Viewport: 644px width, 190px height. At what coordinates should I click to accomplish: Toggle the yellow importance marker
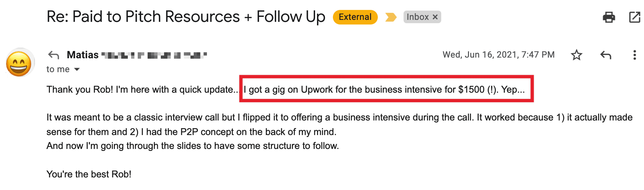(x=391, y=17)
